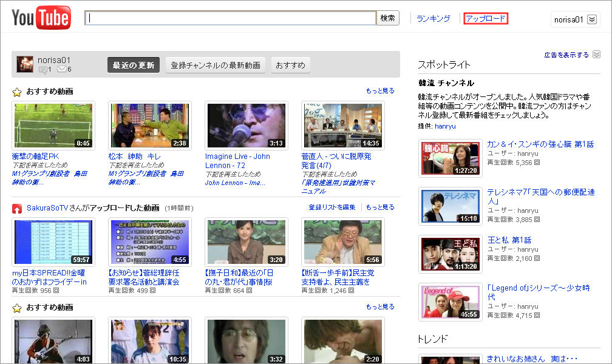This screenshot has width=612, height=364.
Task: Open カン&イ・スンギの強心臓 第1話 title
Action: click(x=540, y=144)
